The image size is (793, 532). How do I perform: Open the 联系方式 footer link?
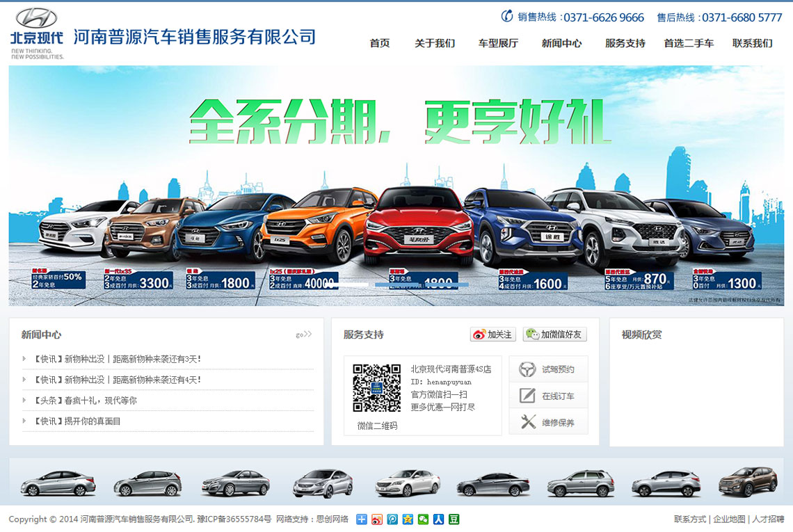[x=690, y=519]
